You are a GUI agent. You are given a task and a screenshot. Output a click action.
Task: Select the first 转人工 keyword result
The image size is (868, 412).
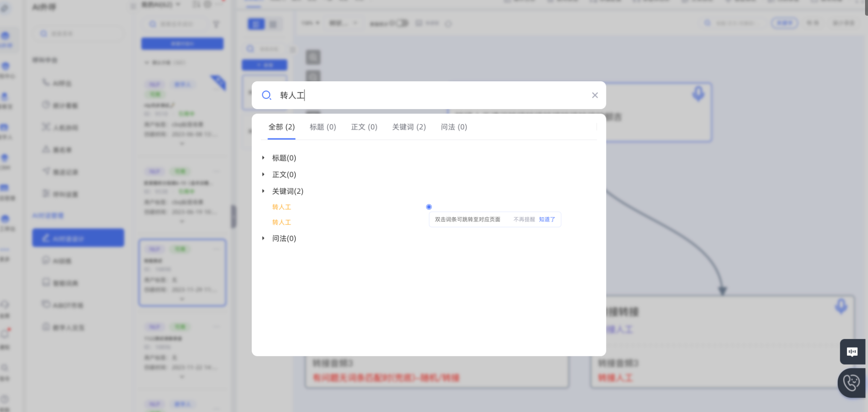point(282,207)
